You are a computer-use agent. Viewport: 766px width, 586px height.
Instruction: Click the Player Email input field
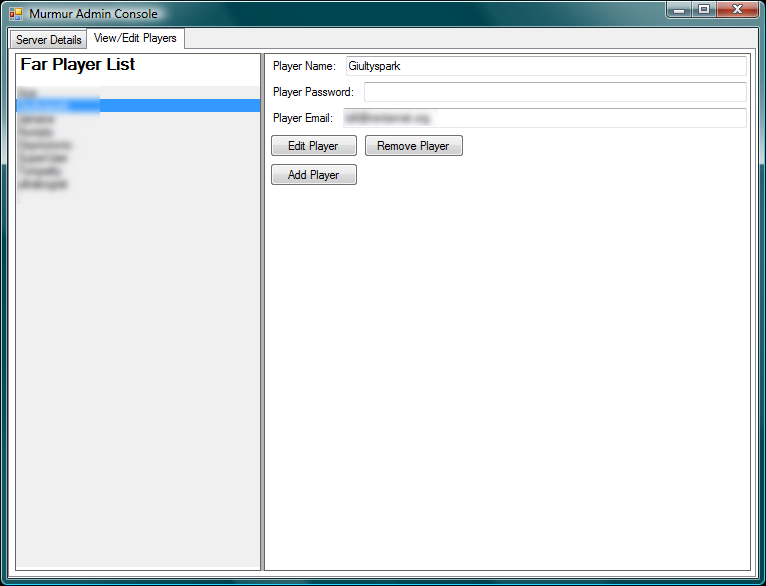545,118
